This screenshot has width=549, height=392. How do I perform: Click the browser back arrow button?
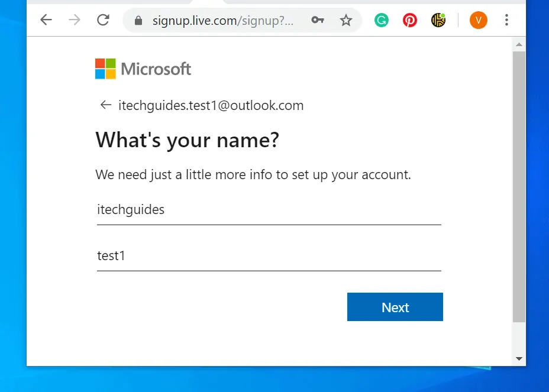pos(46,20)
